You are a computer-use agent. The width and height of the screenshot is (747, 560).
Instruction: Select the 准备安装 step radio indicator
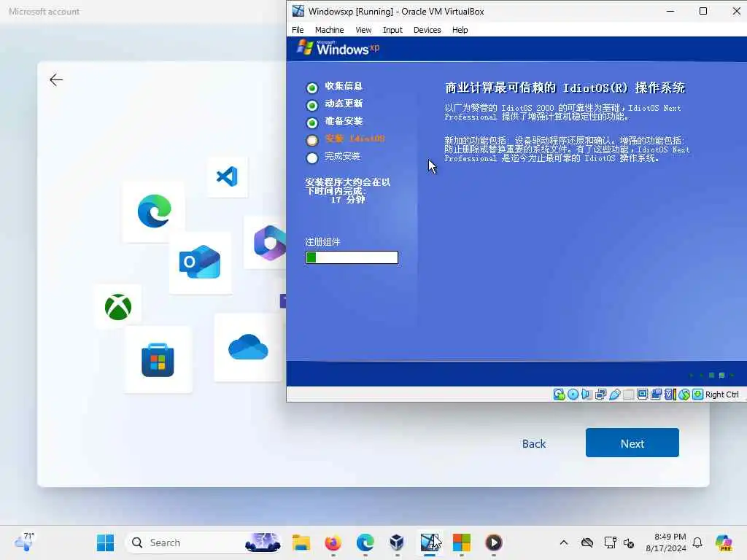coord(312,122)
